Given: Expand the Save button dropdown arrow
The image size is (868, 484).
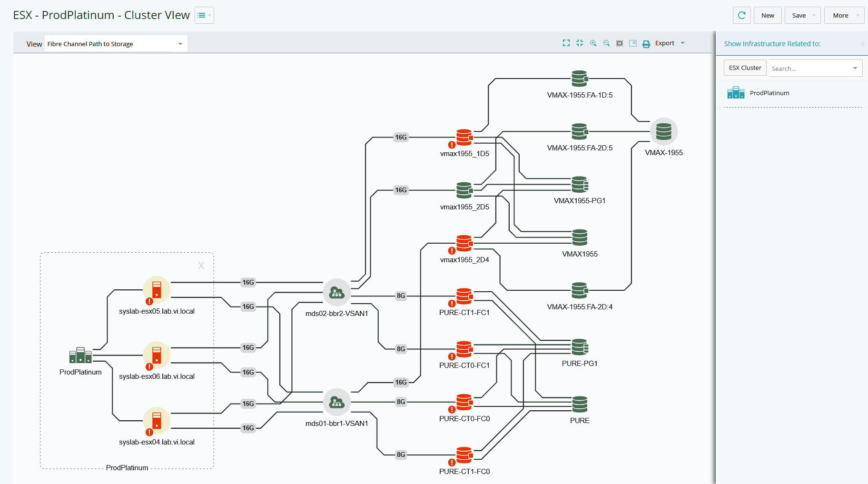Looking at the screenshot, I should [x=814, y=15].
